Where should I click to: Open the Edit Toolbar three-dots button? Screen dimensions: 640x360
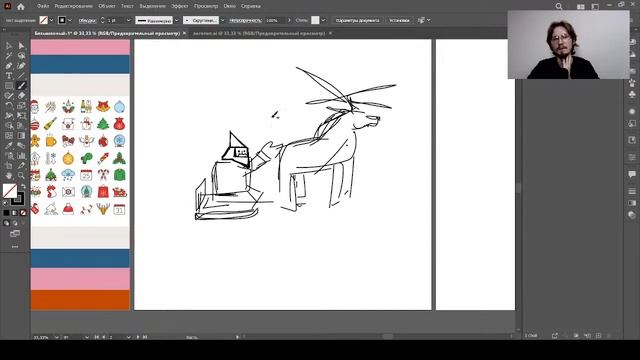click(15, 247)
